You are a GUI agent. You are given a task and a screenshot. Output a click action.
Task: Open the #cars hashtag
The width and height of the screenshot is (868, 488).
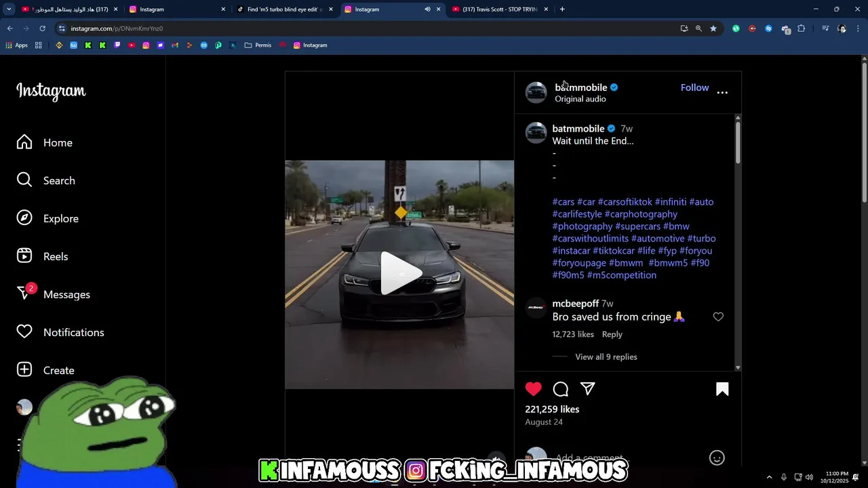coord(564,202)
